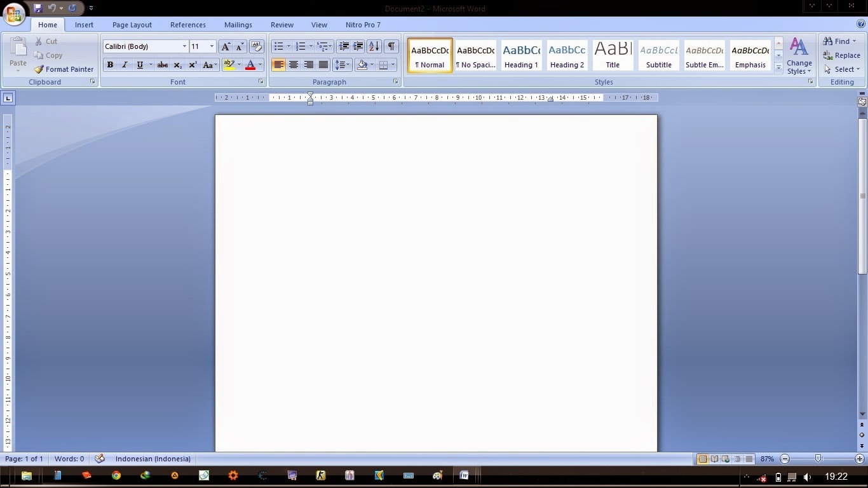This screenshot has height=488, width=868.
Task: Apply subscript formatting
Action: [x=177, y=64]
